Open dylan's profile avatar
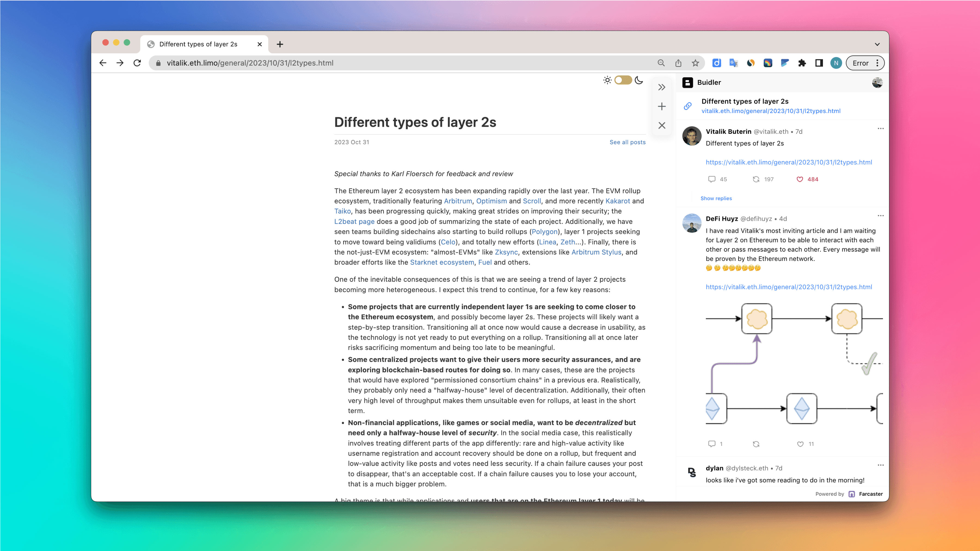The width and height of the screenshot is (980, 551). (x=692, y=472)
